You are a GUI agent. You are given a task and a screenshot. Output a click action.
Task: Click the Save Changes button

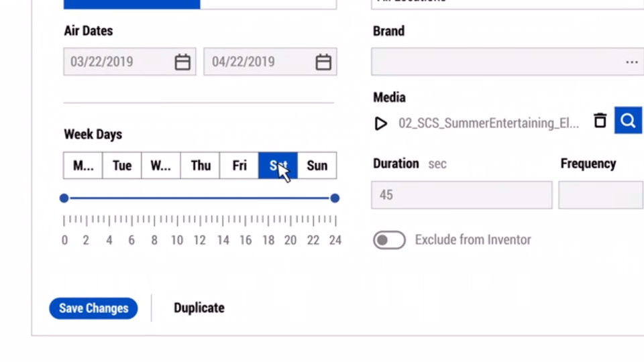(94, 308)
